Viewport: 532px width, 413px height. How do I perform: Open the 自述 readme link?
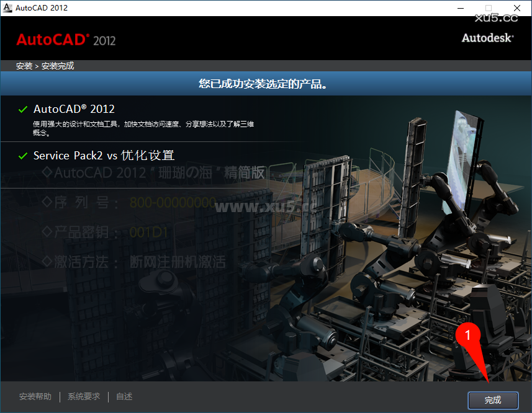pyautogui.click(x=124, y=396)
